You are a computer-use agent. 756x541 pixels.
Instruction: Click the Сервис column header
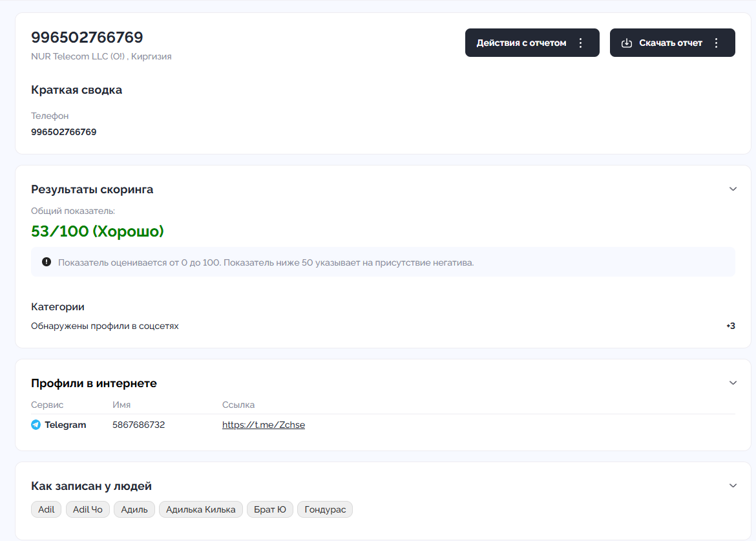click(x=47, y=405)
